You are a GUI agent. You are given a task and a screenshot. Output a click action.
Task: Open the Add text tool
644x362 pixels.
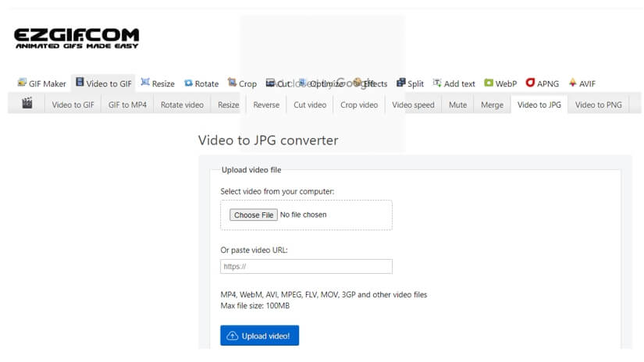[454, 83]
